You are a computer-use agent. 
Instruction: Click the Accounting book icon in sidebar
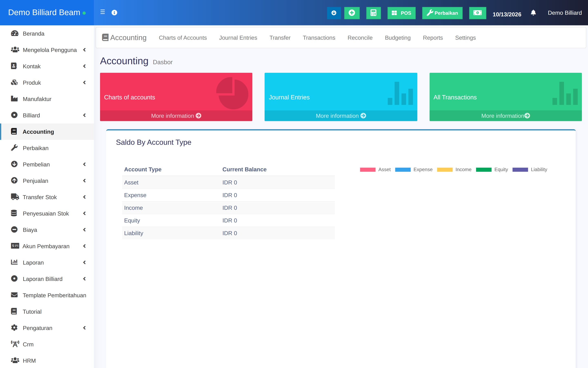pos(14,131)
